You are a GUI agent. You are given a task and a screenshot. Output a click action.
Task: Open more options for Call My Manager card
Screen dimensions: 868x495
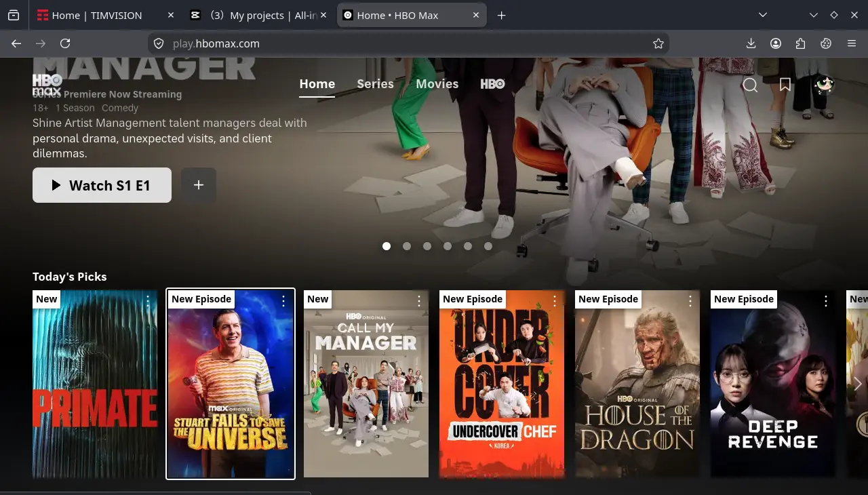[419, 302]
